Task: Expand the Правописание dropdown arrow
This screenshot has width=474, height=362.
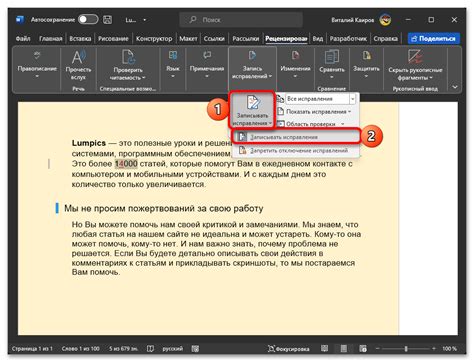Action: (x=37, y=77)
